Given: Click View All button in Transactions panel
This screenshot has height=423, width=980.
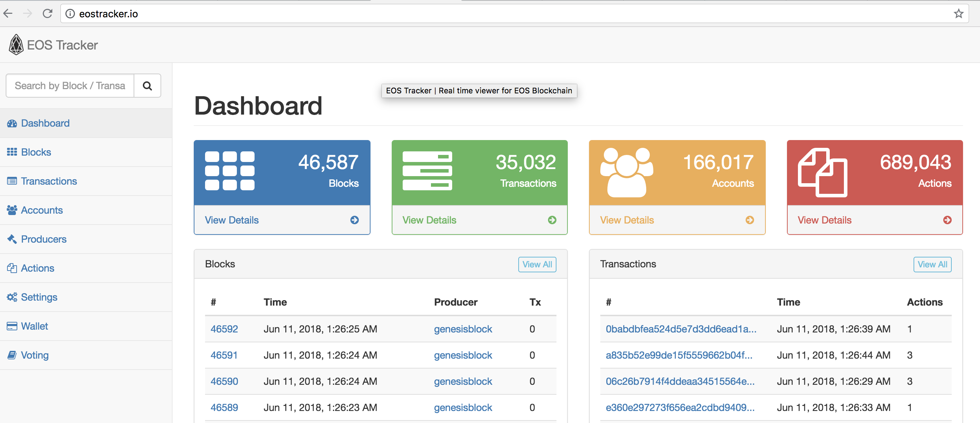Looking at the screenshot, I should 932,265.
